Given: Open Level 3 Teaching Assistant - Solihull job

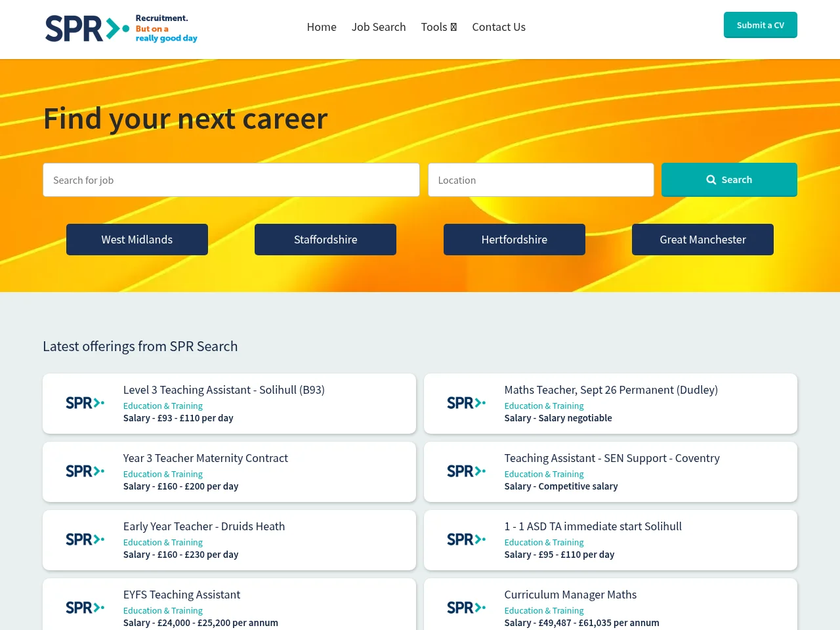Looking at the screenshot, I should point(224,390).
